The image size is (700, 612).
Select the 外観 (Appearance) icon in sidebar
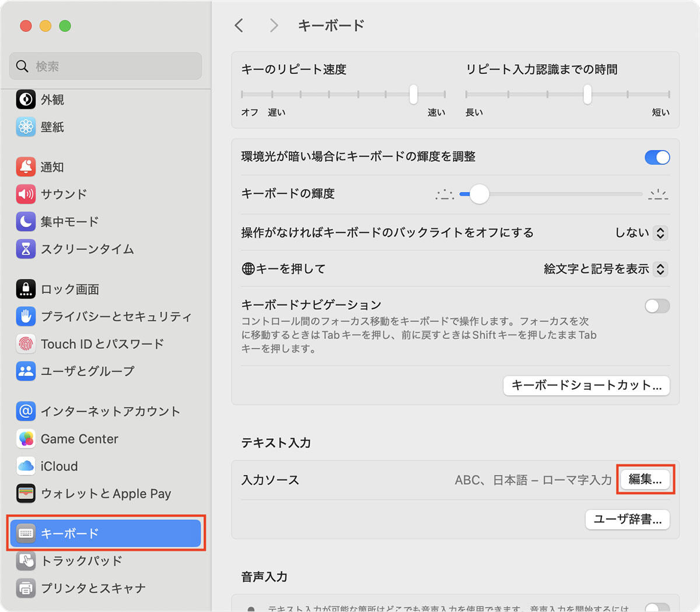coord(25,99)
